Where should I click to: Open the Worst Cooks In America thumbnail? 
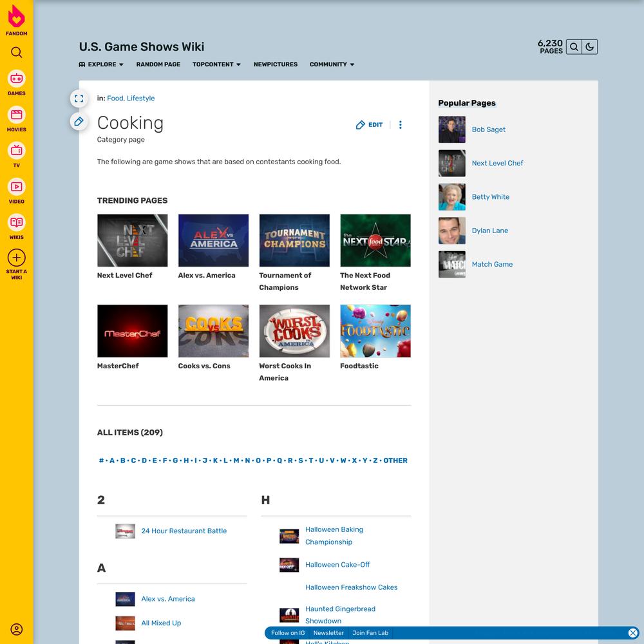pos(294,331)
